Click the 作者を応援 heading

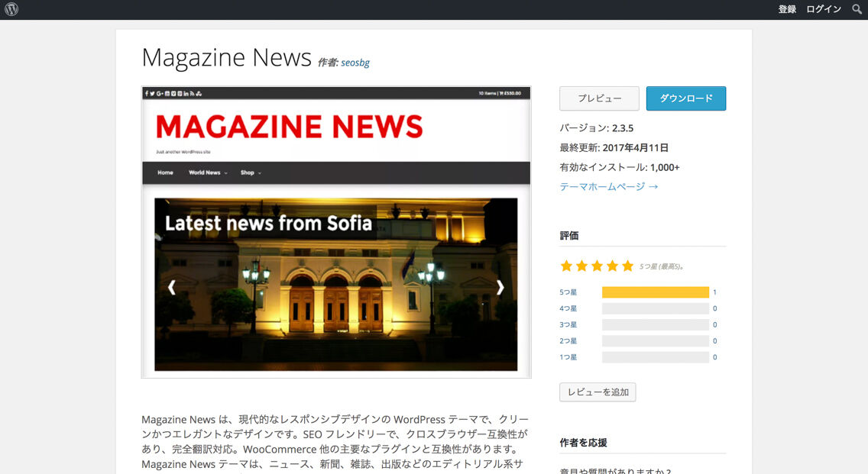coord(584,443)
